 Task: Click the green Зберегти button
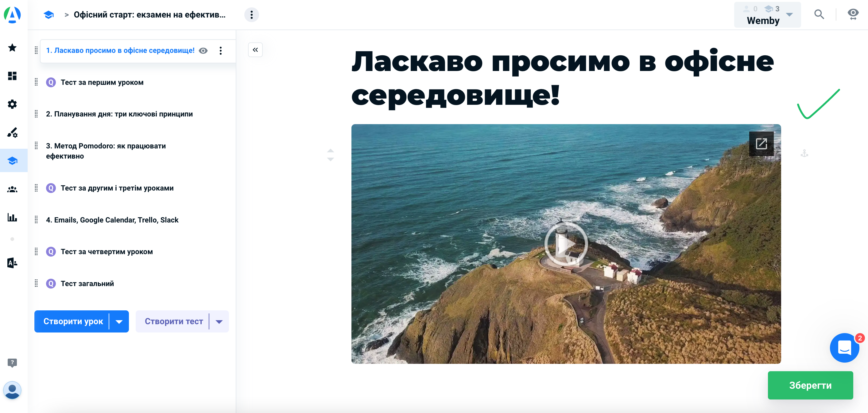(810, 385)
